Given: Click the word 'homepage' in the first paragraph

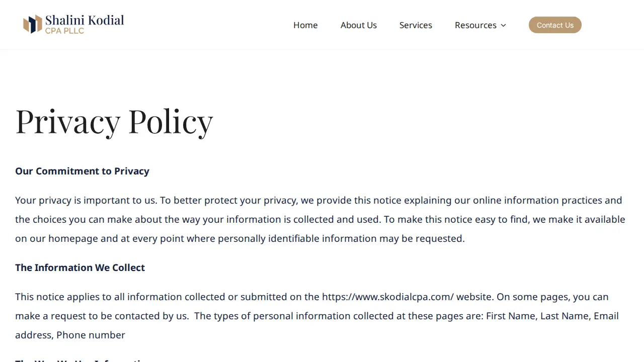Looking at the screenshot, I should [x=73, y=238].
